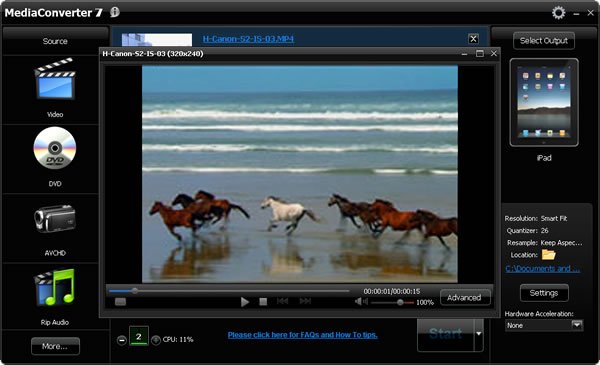Mute the preview audio speaker icon
Viewport: 600px width, 365px height.
point(360,302)
